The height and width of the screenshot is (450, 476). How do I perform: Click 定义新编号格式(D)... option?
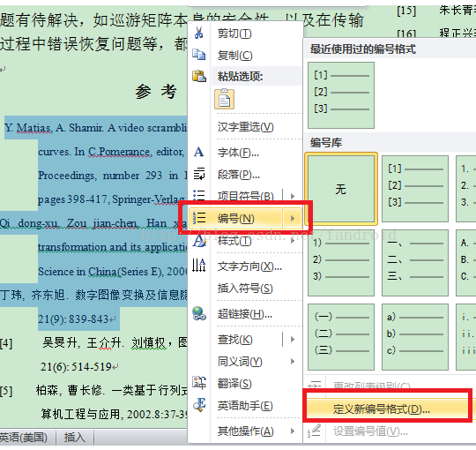tap(382, 409)
